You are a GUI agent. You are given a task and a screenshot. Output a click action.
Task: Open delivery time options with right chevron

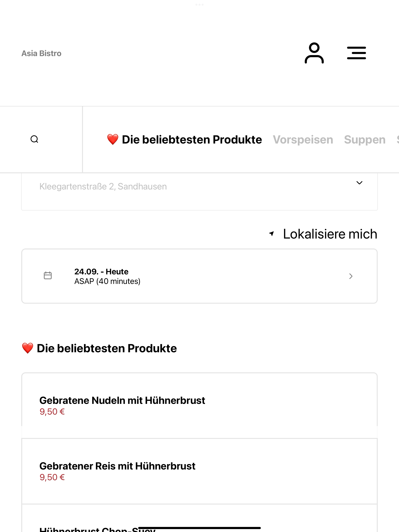pos(351,276)
